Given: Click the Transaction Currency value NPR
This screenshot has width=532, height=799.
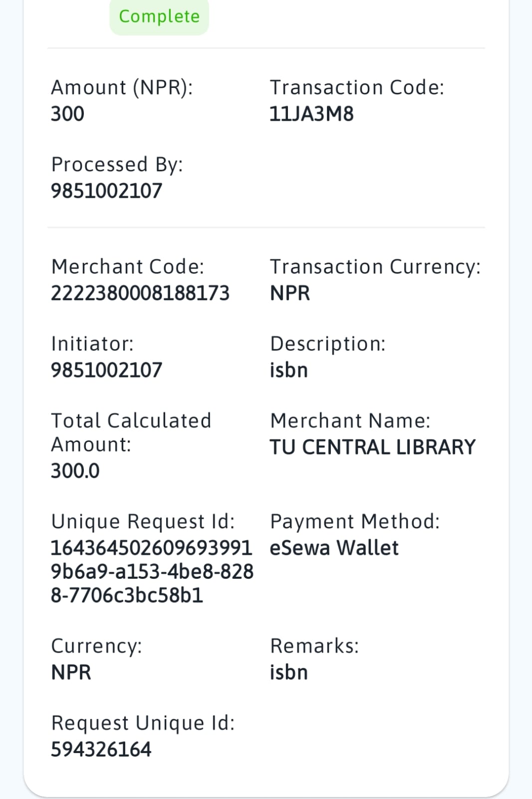Looking at the screenshot, I should 290,293.
